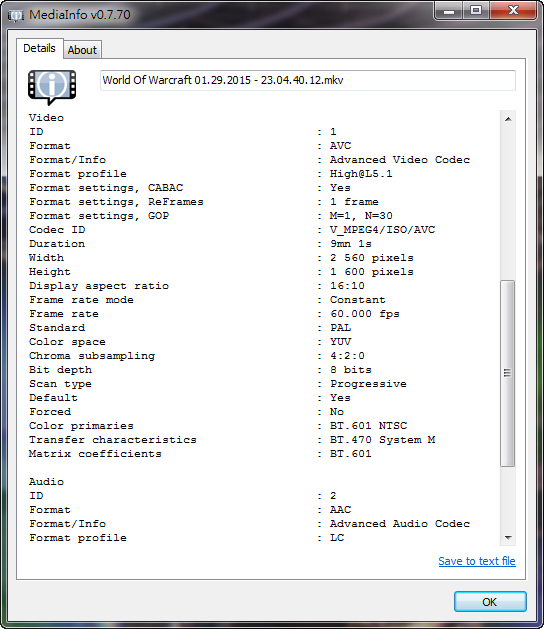The width and height of the screenshot is (544, 629).
Task: Close the MediaInfo window
Action: point(513,11)
